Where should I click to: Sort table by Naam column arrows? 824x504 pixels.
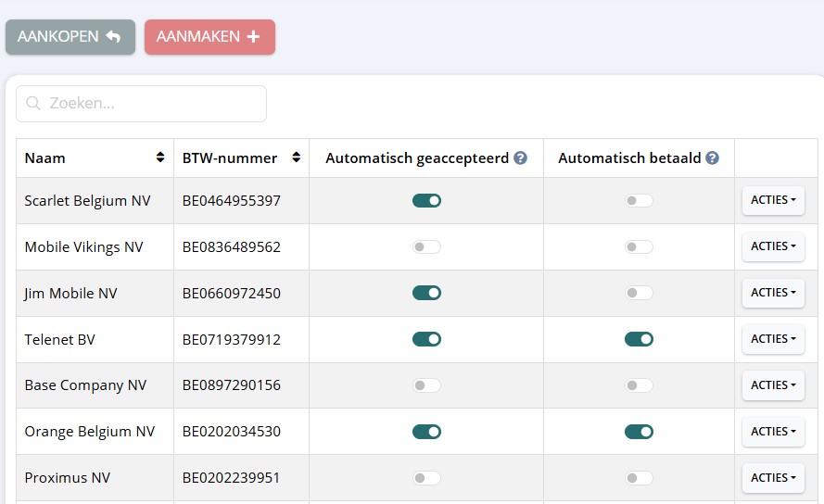160,157
